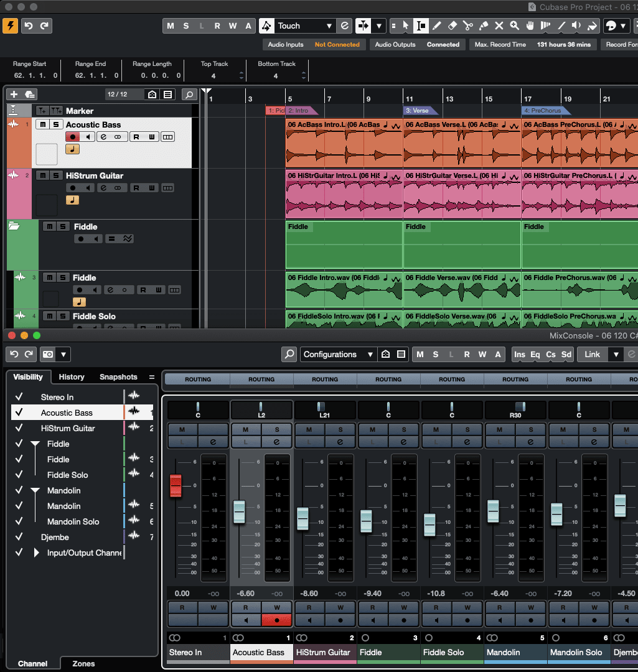Screen dimensions: 638x672
Task: Disable record on Acoustic Bass mixer channel
Action: 277,620
